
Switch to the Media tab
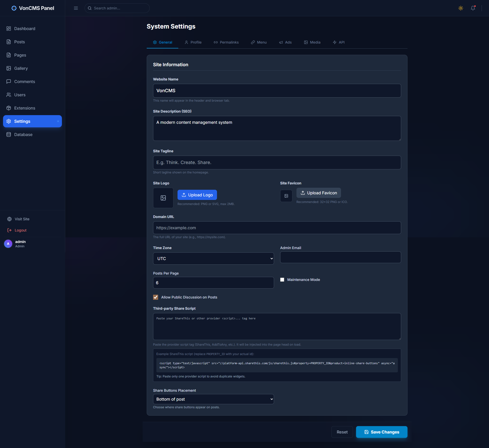click(x=312, y=42)
